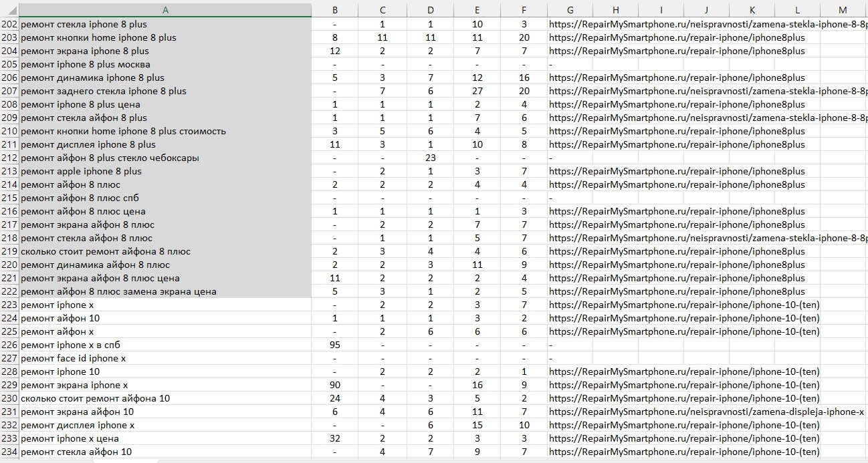Click cell 'ремонт дисплея iphone x'
Viewport: 868px width, 463px height.
point(165,425)
